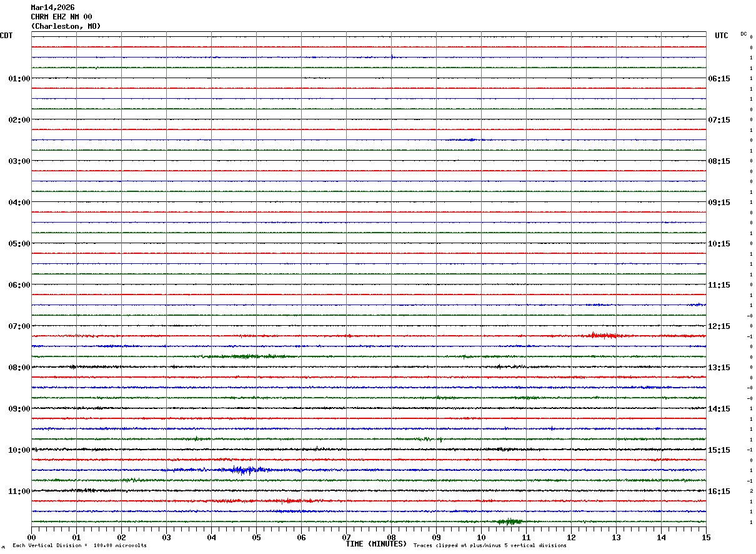Select the 11:00 CDT row label

point(19,491)
